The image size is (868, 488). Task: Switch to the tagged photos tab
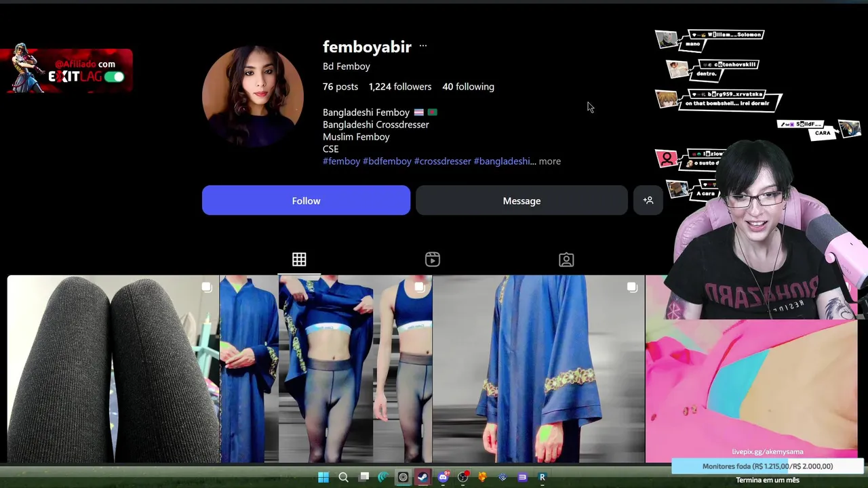pyautogui.click(x=566, y=260)
